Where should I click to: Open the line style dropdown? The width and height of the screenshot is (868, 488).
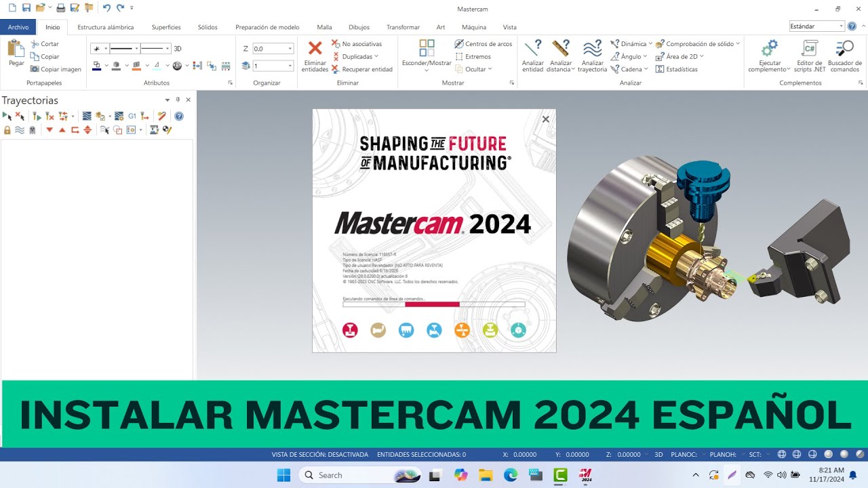136,49
